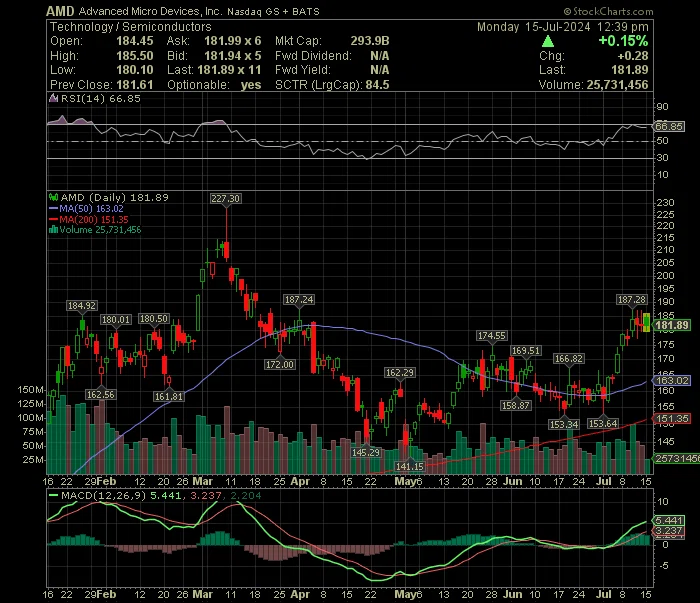Select the MA(200) 151.35 legend entry
700x603 pixels.
click(x=88, y=220)
